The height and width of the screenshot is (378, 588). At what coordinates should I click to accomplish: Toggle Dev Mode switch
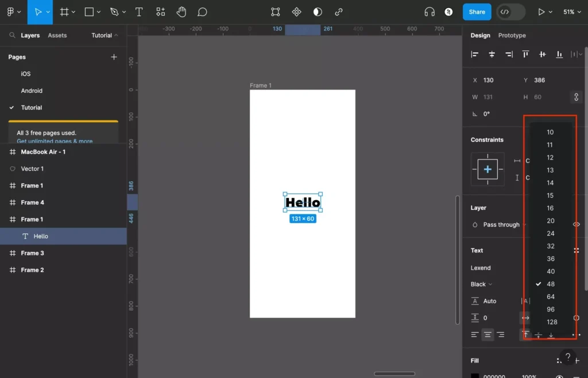click(x=510, y=12)
